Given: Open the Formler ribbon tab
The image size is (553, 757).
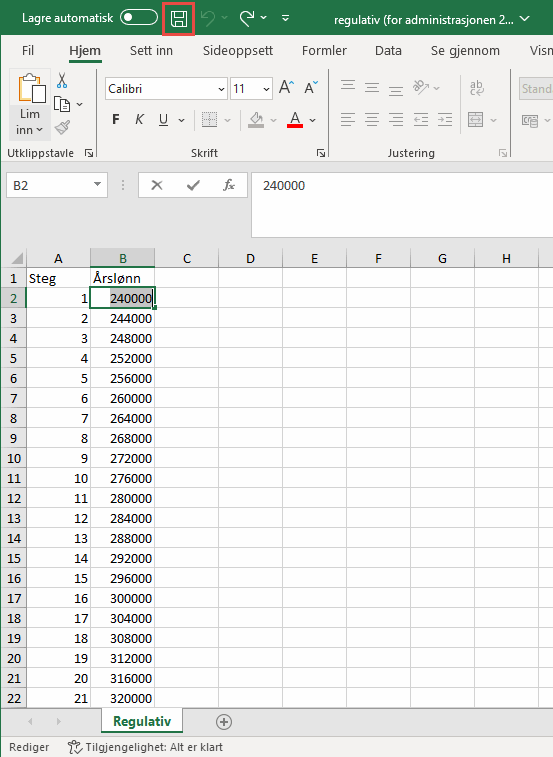Looking at the screenshot, I should [x=324, y=51].
